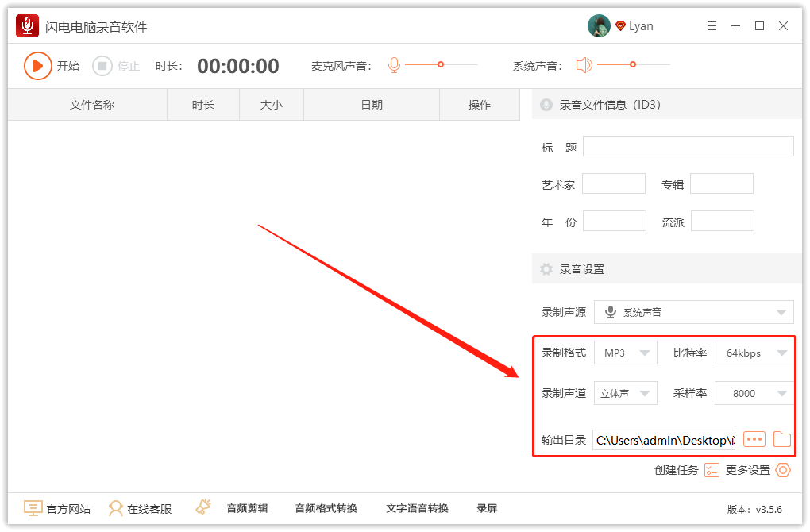Select 录屏 in the bottom menu

click(x=487, y=507)
